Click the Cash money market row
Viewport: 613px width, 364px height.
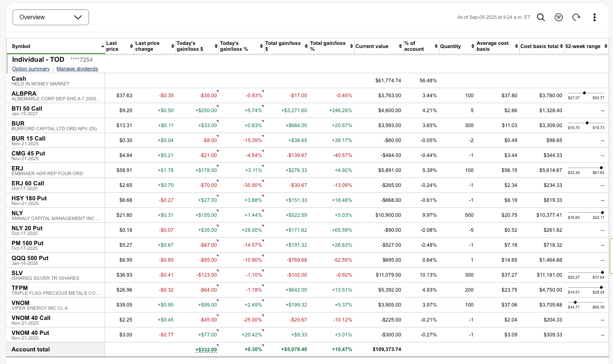pos(308,81)
